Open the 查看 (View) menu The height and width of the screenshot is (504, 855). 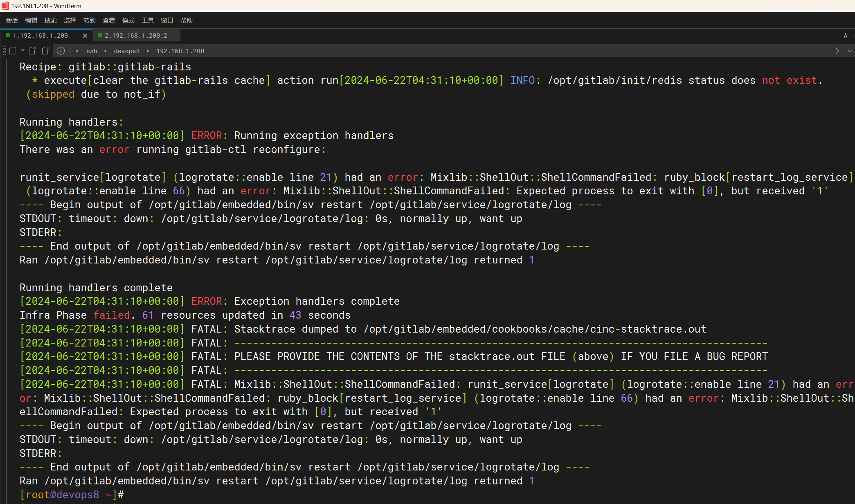109,20
